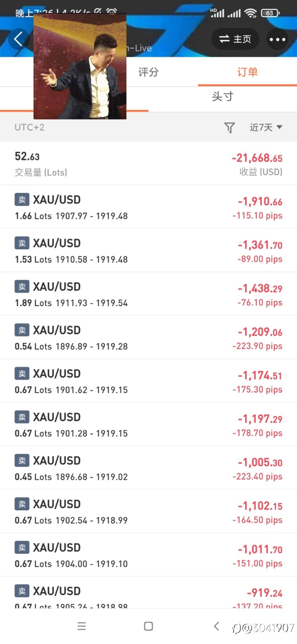This screenshot has height=644, width=297.
Task: Expand the 近7天 time range dropdown
Action: click(x=266, y=127)
